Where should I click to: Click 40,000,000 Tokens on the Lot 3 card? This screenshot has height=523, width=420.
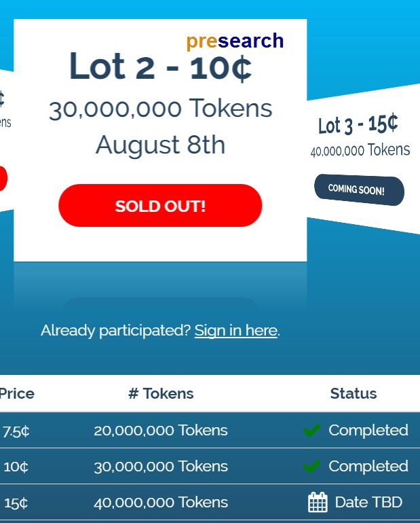point(360,150)
